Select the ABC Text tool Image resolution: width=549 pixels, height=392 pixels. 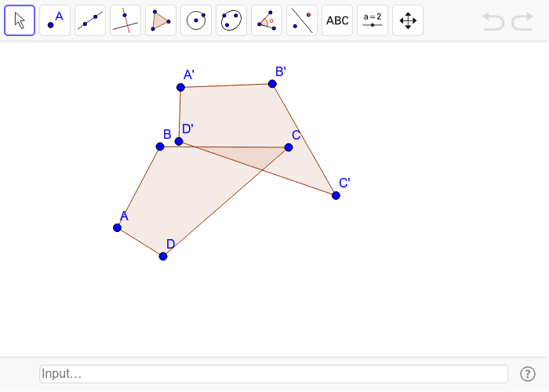coord(337,20)
